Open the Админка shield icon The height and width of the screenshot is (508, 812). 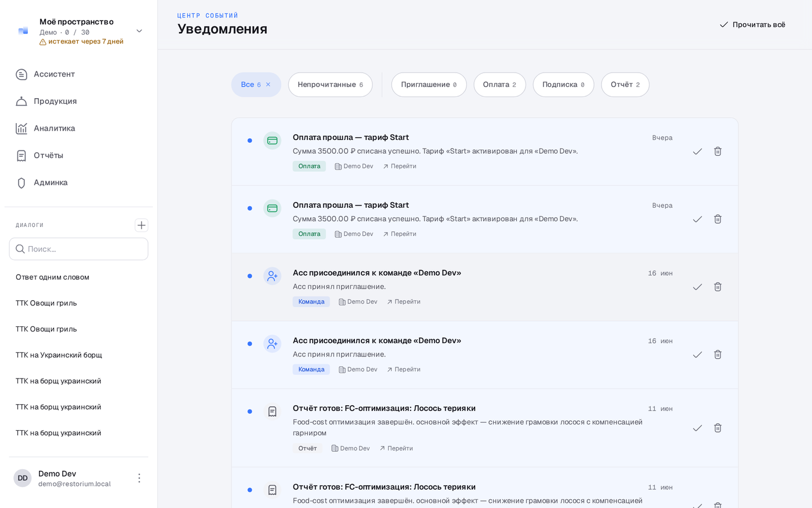[x=21, y=183]
